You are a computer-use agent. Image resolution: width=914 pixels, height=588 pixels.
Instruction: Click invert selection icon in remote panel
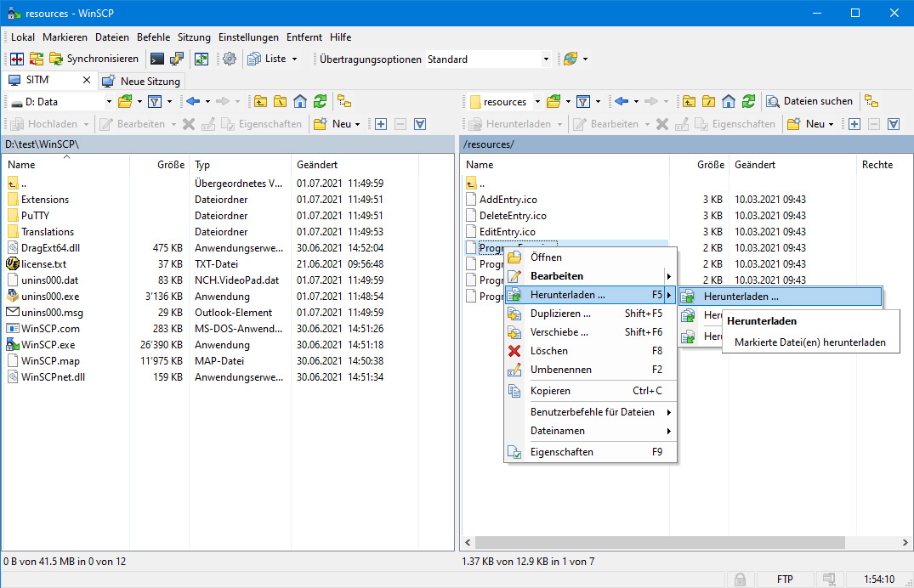(894, 124)
